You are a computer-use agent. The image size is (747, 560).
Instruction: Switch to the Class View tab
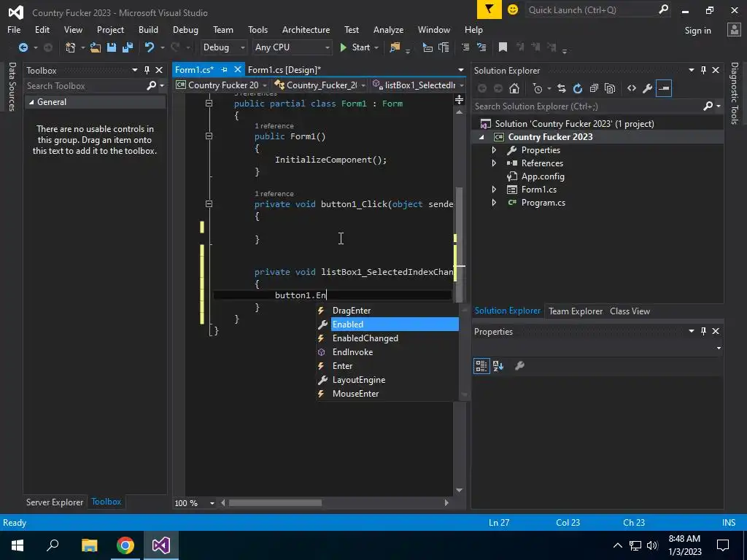tap(630, 311)
